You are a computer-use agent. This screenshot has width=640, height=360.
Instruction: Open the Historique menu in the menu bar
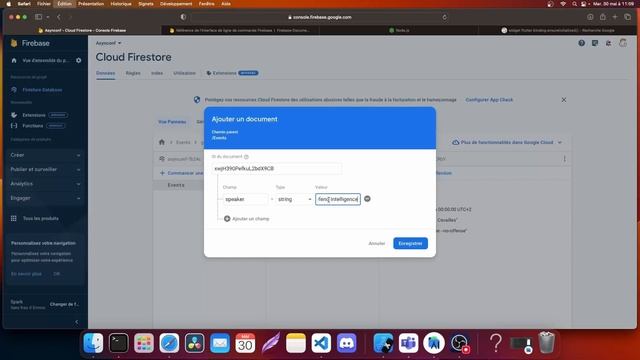point(121,4)
